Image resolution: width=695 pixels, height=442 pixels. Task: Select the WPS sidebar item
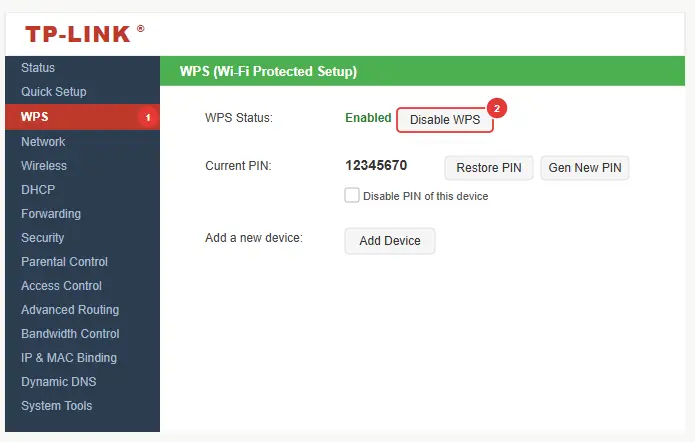coord(82,117)
